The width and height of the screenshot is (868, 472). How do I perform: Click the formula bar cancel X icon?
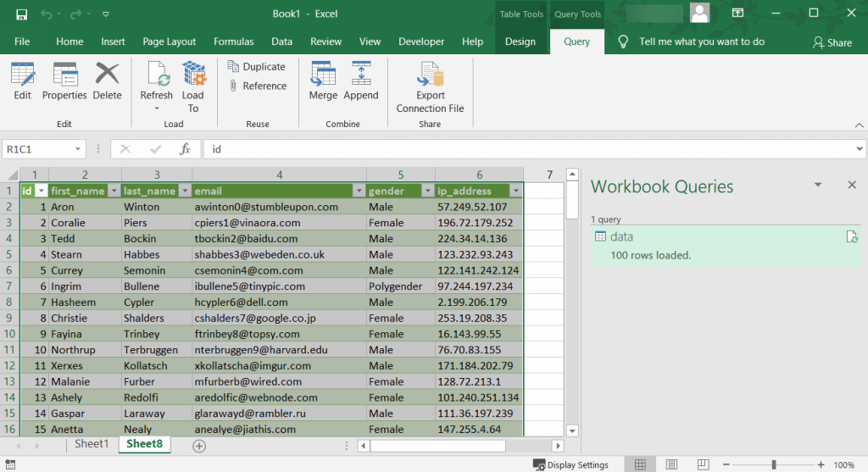125,149
